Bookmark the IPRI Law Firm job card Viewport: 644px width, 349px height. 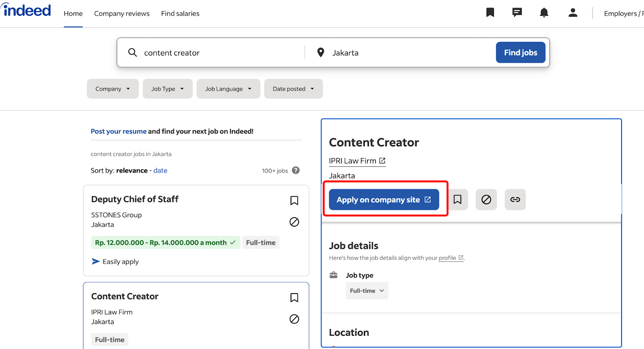[x=294, y=298]
